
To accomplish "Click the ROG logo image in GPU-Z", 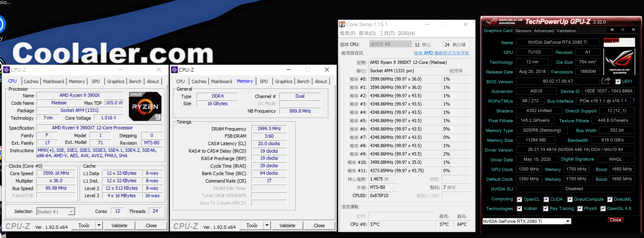I will click(619, 62).
